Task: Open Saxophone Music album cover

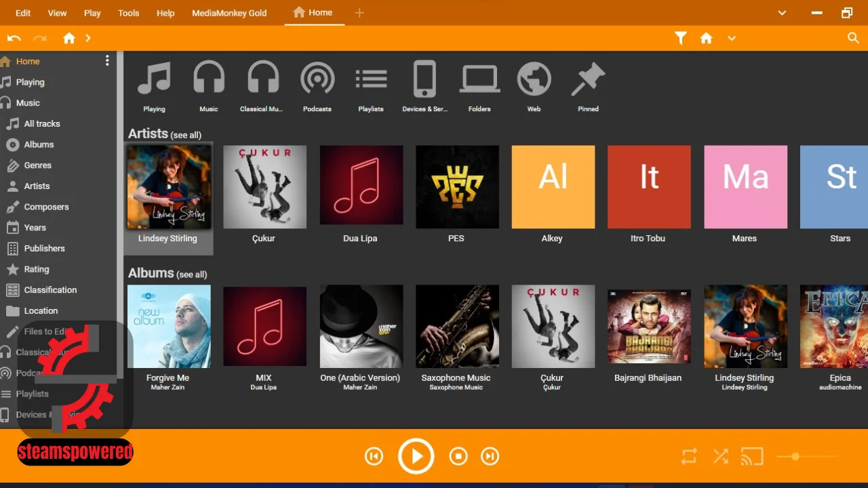Action: coord(457,327)
